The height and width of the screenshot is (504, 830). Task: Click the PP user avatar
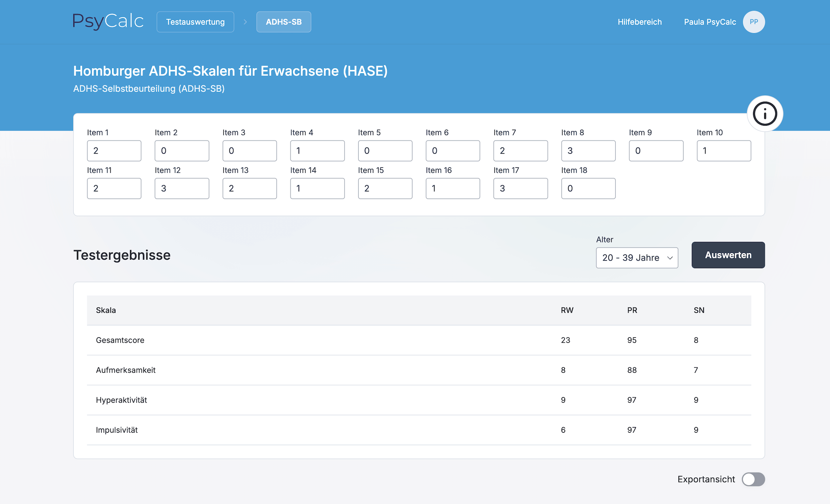click(x=753, y=22)
